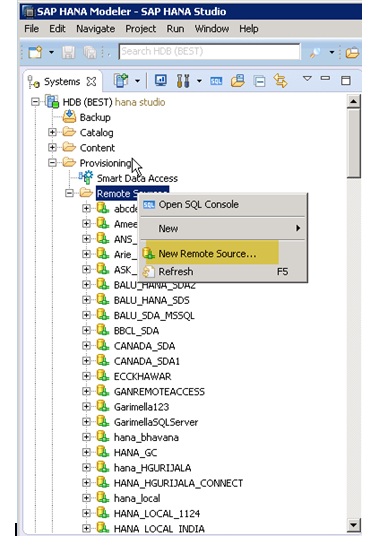
Task: Click the Find System folder icon
Action: (238, 81)
